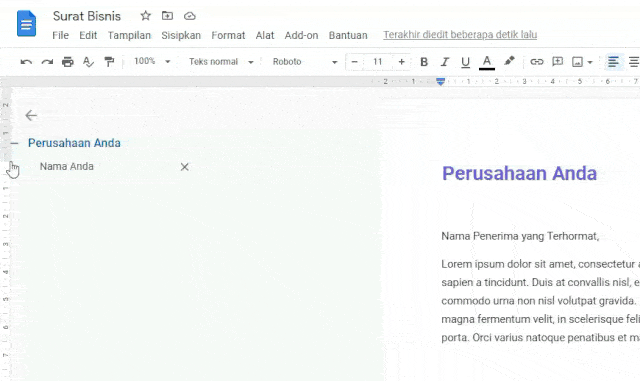Check the cloud save status icon

pos(190,16)
